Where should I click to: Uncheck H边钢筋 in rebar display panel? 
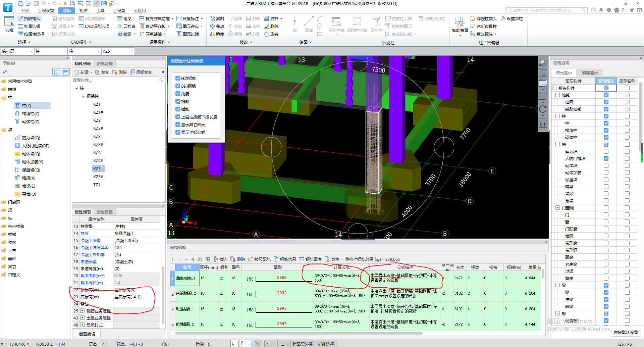178,78
